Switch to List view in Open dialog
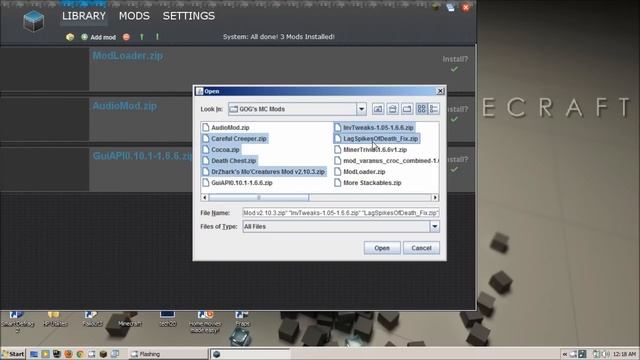This screenshot has width=640, height=360. point(421,109)
